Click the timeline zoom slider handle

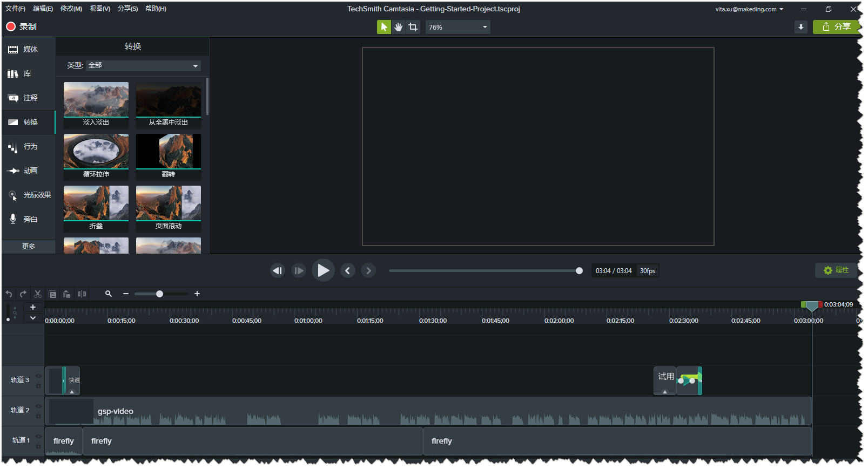coord(159,294)
